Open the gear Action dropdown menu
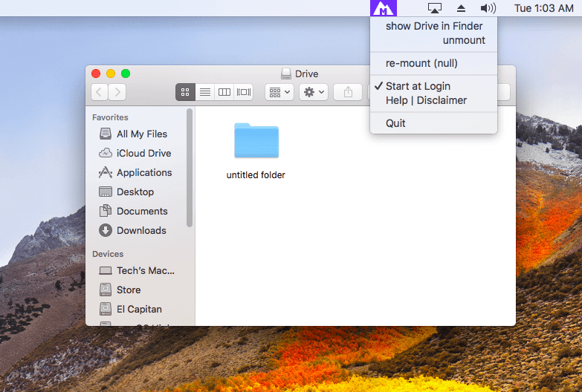 (313, 92)
